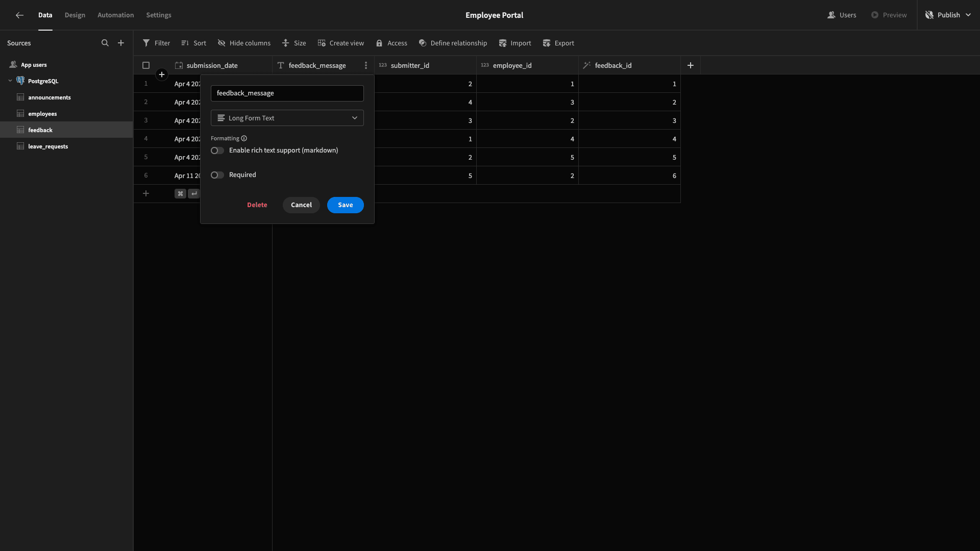Viewport: 980px width, 551px height.
Task: Expand the Publish dropdown arrow
Action: [x=968, y=15]
